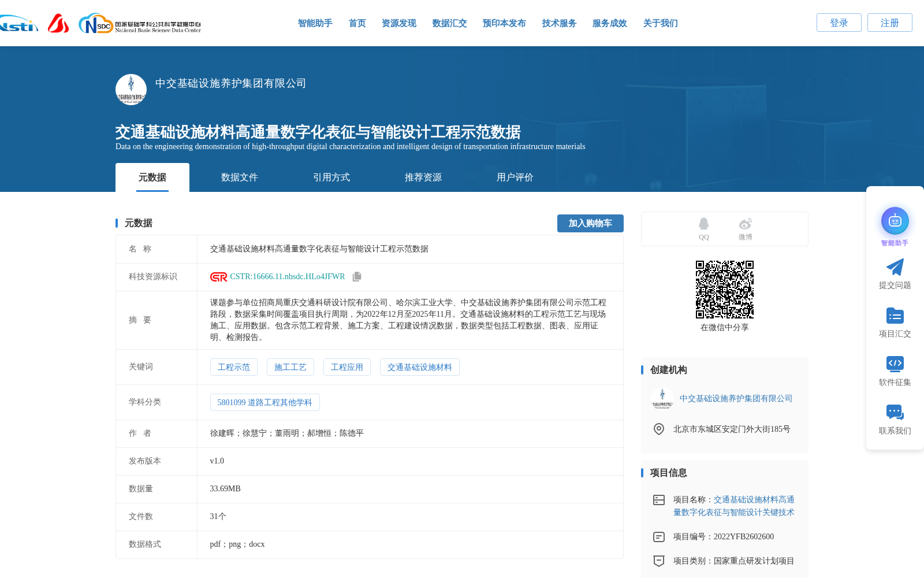Viewport: 924px width, 578px height.
Task: Click the data size value 33.69MB
Action: coord(225,489)
